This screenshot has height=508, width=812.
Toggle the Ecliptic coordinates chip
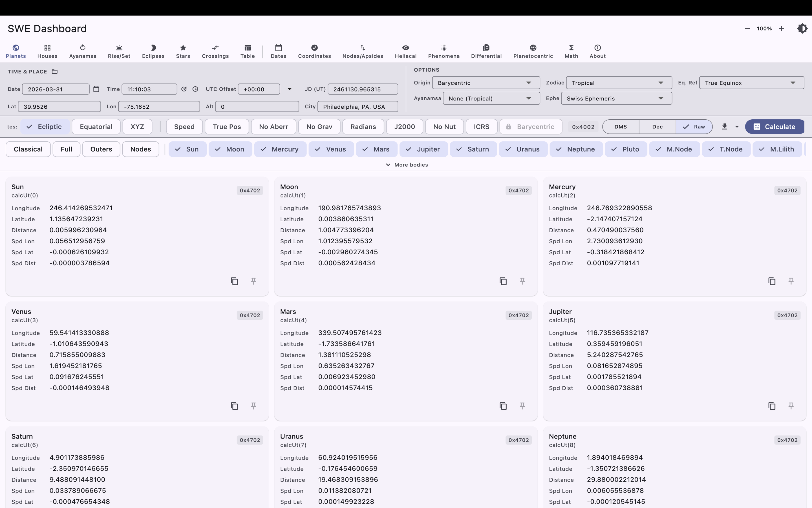pos(45,127)
